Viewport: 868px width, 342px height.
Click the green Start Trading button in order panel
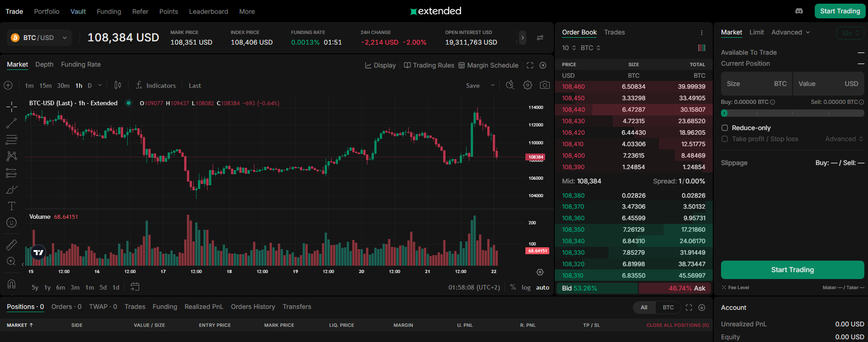pyautogui.click(x=792, y=270)
